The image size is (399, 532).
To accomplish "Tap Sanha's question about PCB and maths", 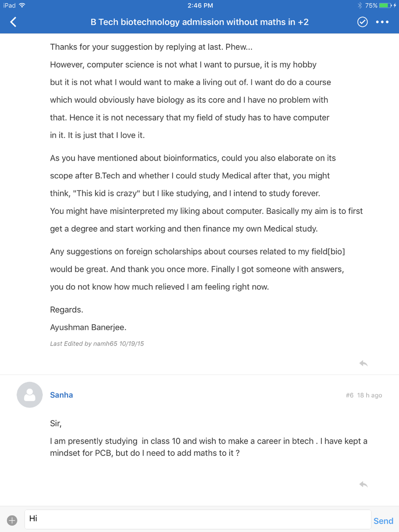I will pos(209,447).
